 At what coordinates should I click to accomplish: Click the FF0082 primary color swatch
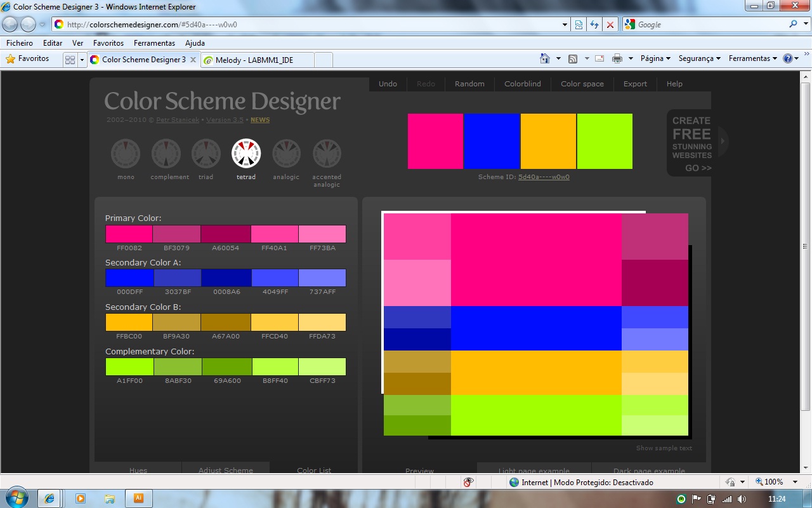coord(129,234)
